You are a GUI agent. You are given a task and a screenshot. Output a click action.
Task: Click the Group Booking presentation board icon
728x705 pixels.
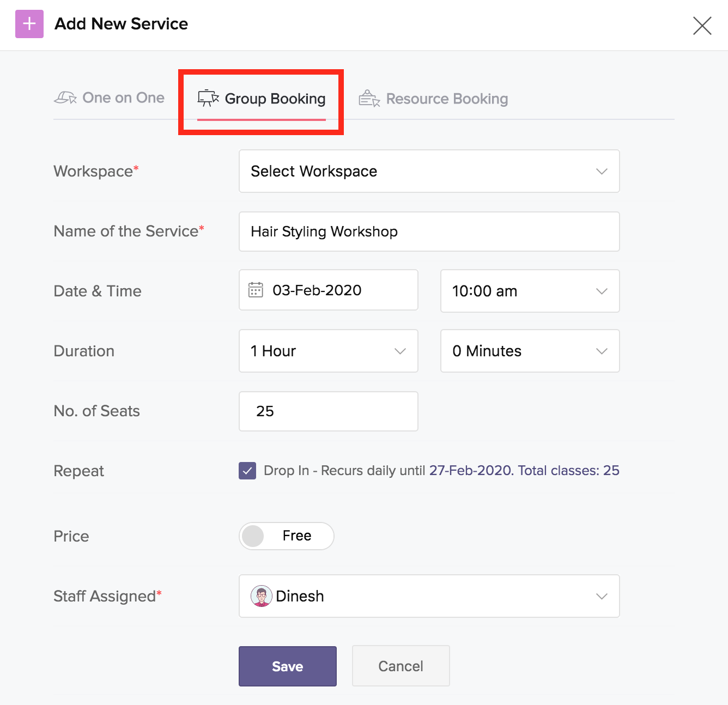pyautogui.click(x=208, y=98)
